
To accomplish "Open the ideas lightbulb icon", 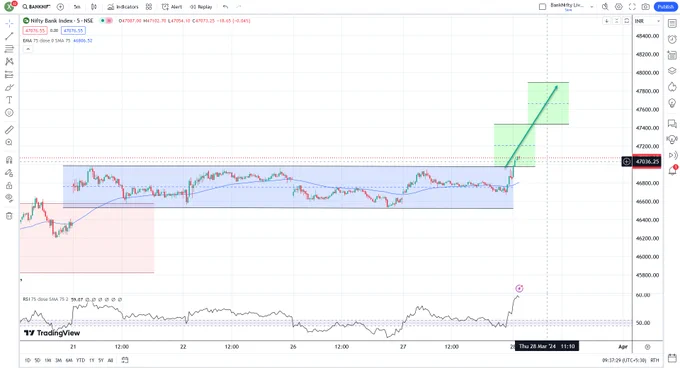I will point(672,103).
